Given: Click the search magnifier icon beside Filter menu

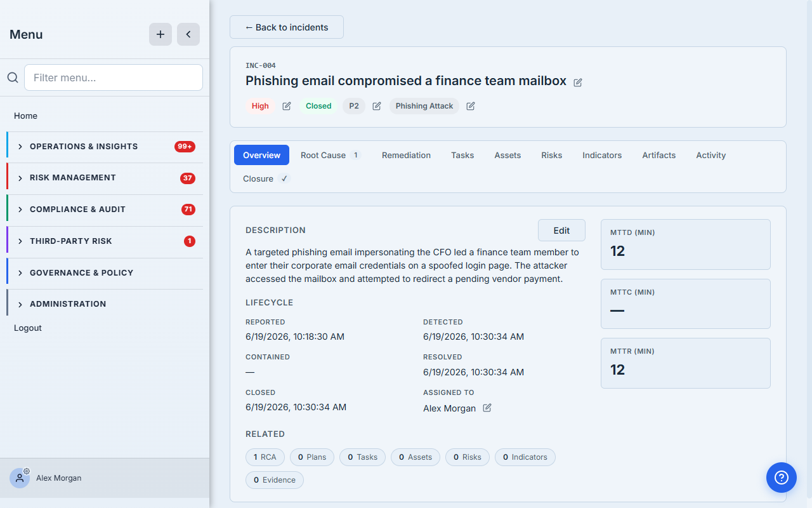Looking at the screenshot, I should pos(13,77).
